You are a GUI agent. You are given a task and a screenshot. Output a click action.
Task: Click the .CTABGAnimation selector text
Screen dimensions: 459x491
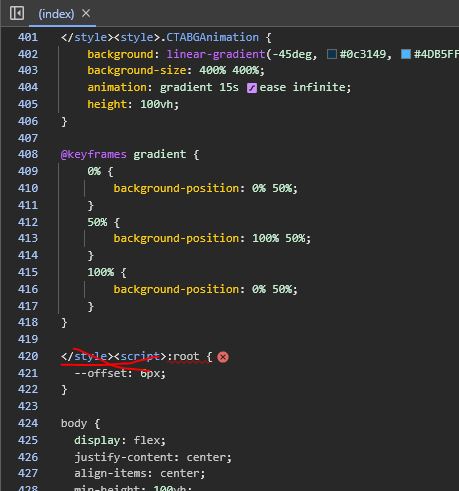coord(209,37)
